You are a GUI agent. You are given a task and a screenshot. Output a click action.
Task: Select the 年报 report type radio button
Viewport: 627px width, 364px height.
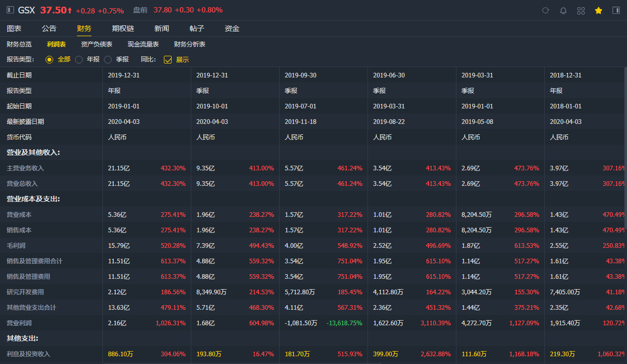(79, 59)
